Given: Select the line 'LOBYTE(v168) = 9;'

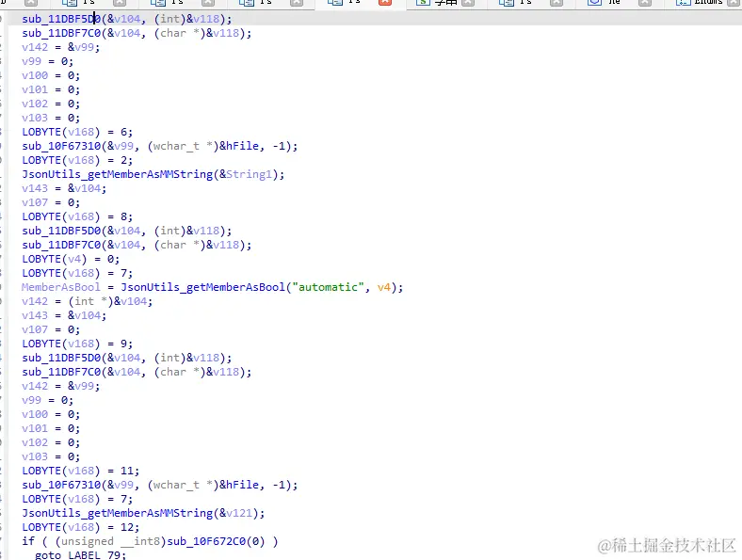Looking at the screenshot, I should [77, 344].
